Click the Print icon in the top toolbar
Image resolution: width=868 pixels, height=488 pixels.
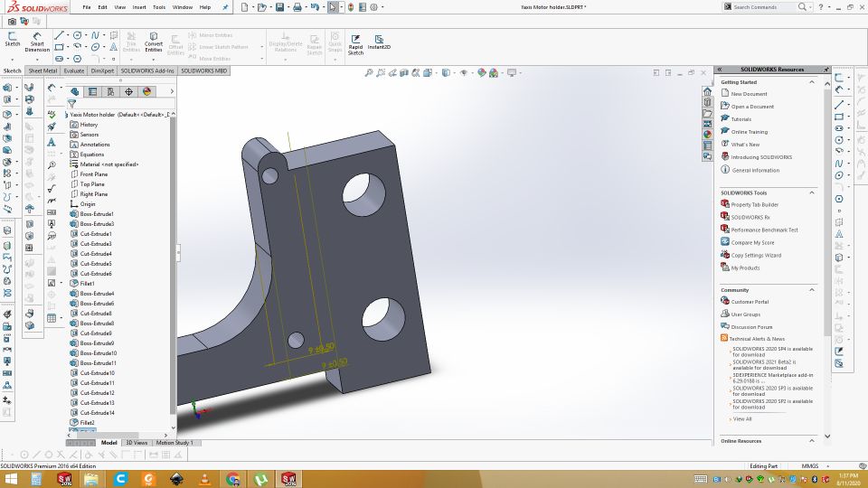[298, 7]
